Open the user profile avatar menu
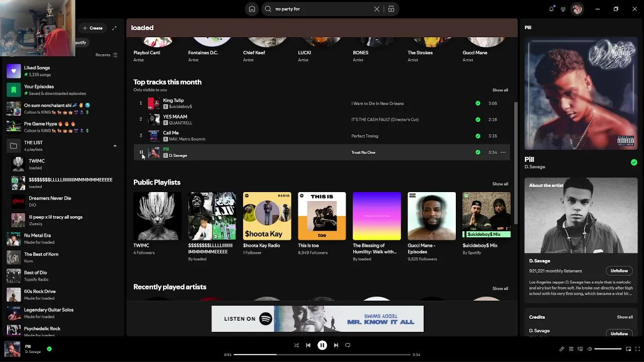 point(577,9)
